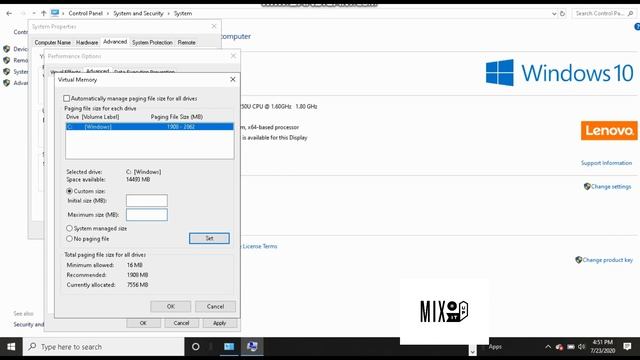
Task: Close the System Properties window
Action: (214, 26)
